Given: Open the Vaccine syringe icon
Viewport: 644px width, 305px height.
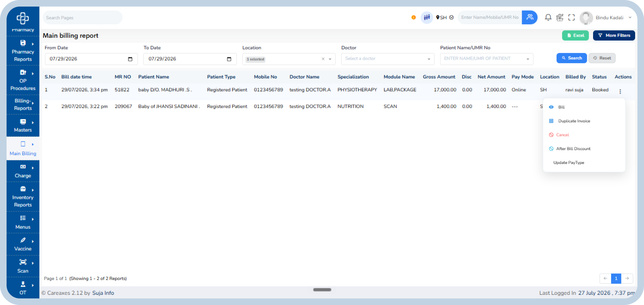Looking at the screenshot, I should click(23, 240).
